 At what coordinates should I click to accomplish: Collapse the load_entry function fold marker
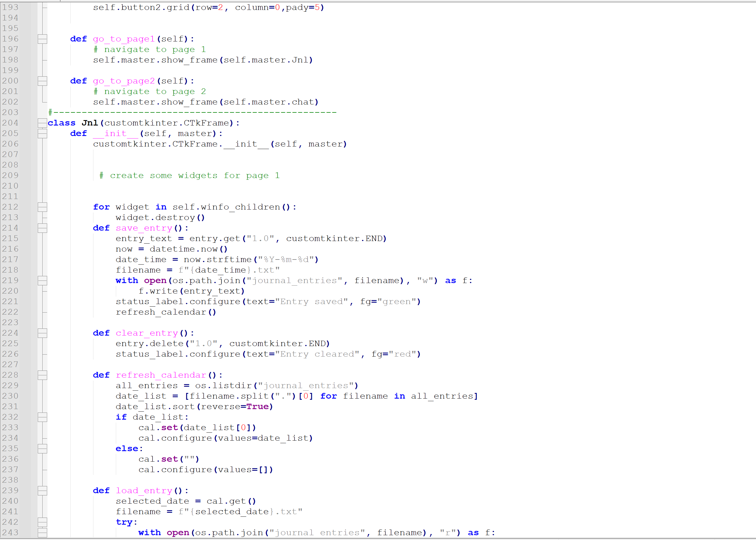point(42,490)
